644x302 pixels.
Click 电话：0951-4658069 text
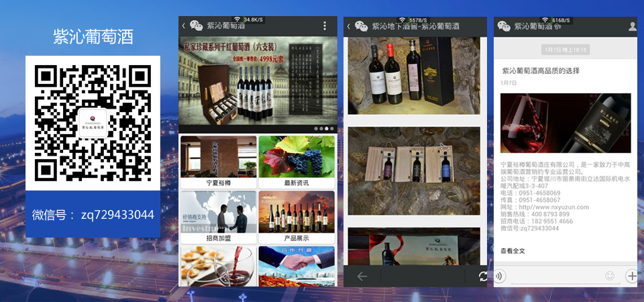point(530,193)
